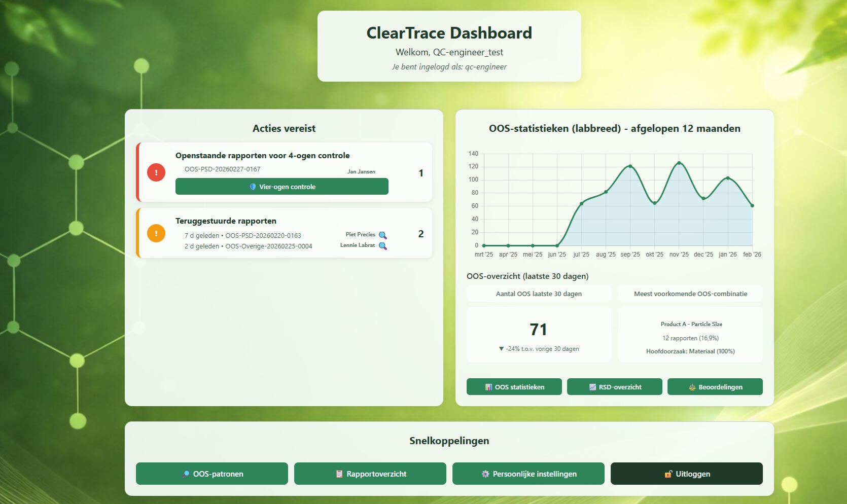Open magnifier icon next to Piet Precies
The height and width of the screenshot is (504, 847).
(383, 235)
